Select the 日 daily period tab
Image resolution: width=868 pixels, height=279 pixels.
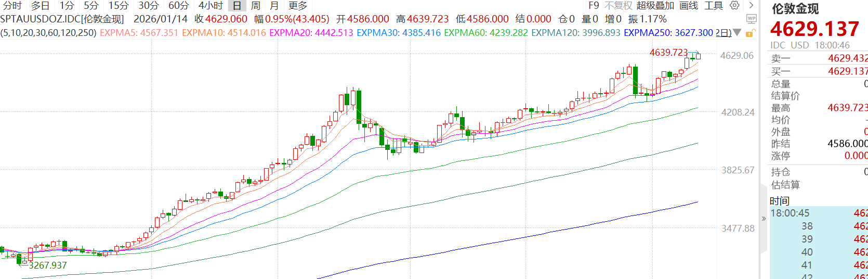point(237,6)
